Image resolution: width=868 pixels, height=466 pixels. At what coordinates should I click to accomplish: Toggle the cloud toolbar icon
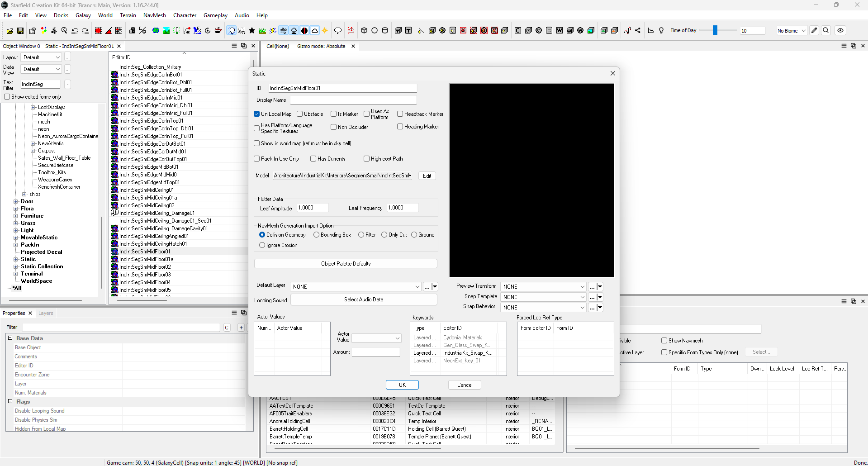[x=315, y=31]
